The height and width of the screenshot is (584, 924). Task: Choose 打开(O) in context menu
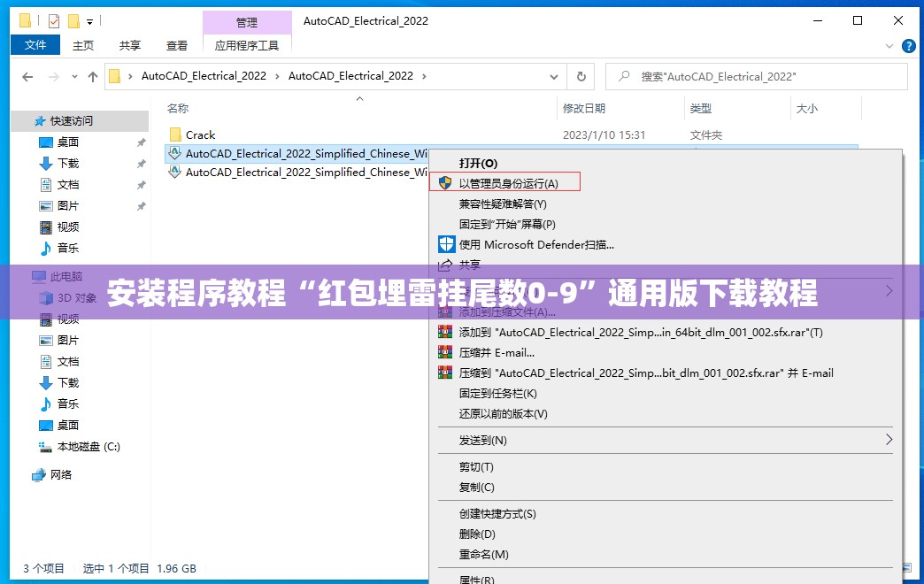click(x=478, y=163)
